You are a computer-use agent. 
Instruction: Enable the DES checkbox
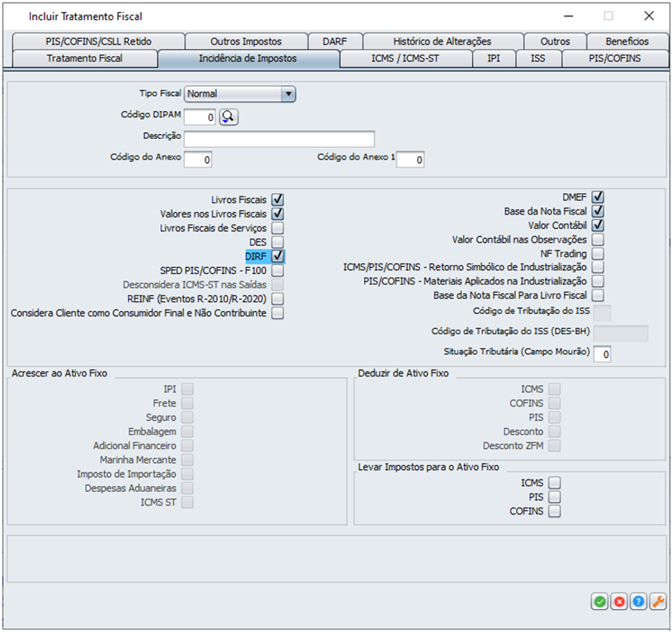(x=278, y=242)
